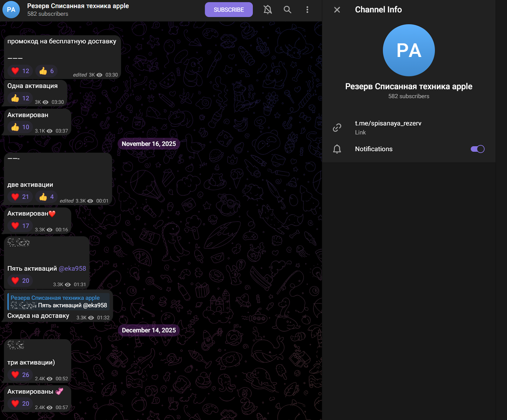
Task: Open search in this channel
Action: [x=287, y=10]
